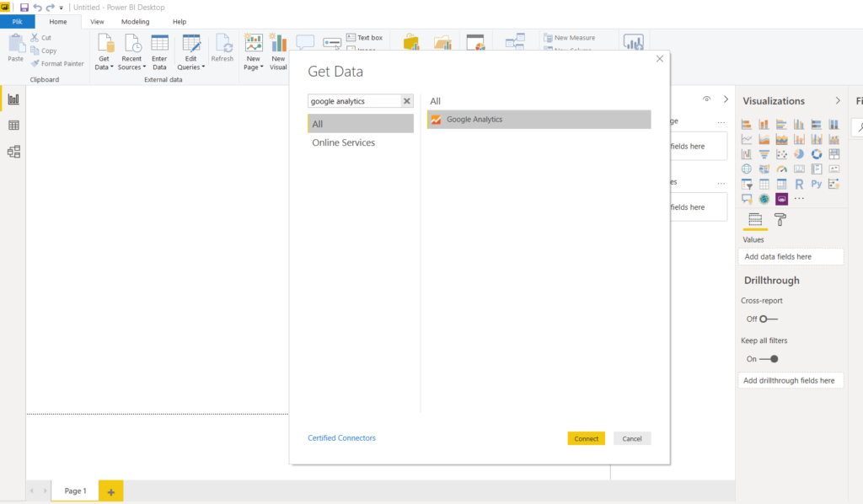Add a new page with plus button
863x504 pixels.
click(x=110, y=491)
